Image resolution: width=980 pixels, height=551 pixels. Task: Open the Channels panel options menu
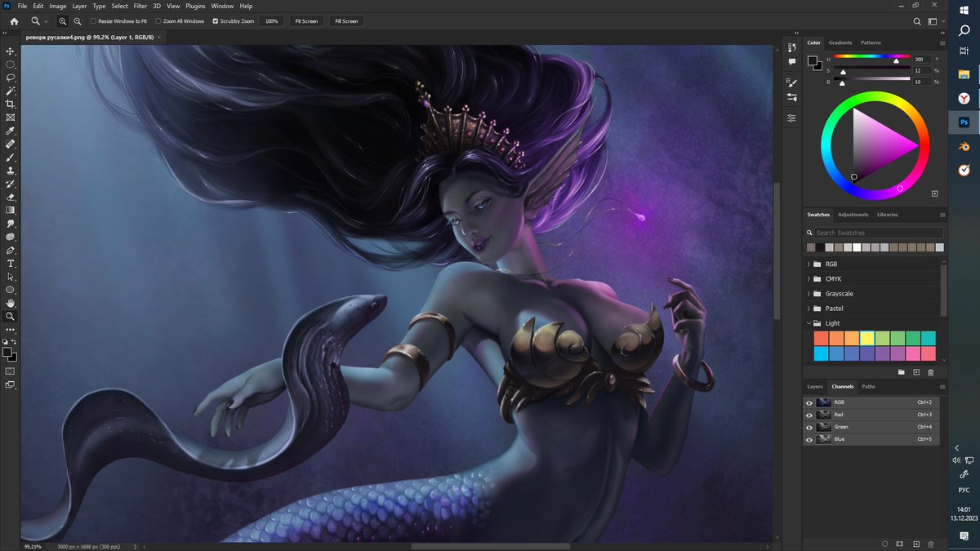pos(942,386)
